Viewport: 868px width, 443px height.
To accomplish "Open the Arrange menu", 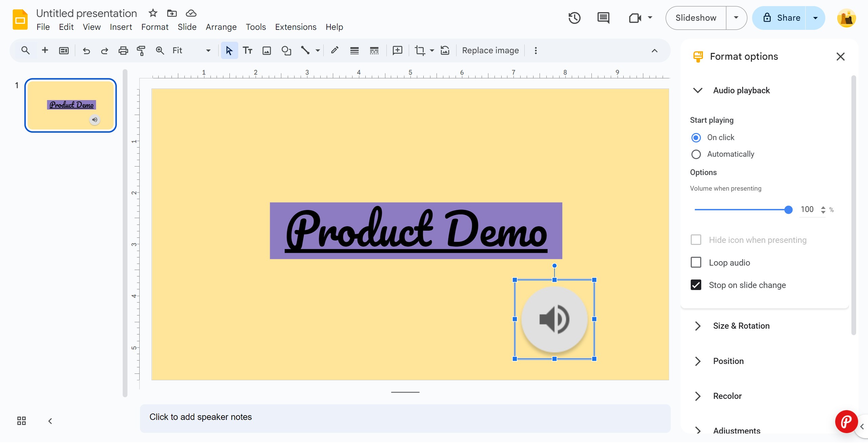I will (x=221, y=27).
